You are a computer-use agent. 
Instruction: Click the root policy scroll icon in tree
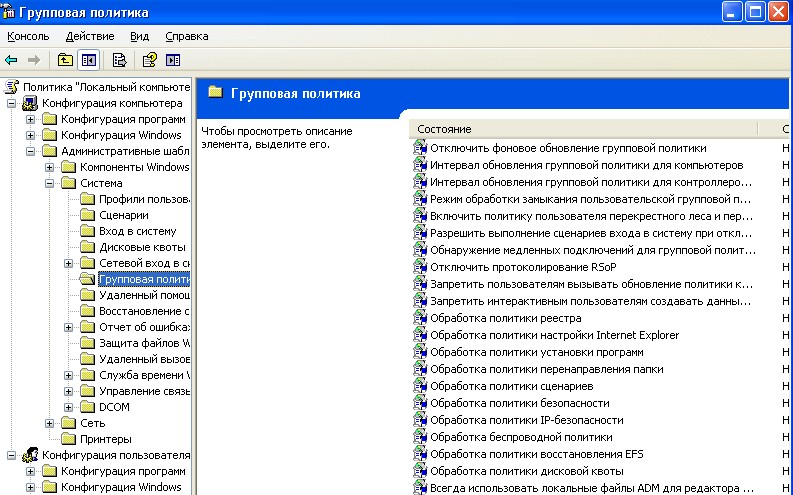tap(11, 87)
